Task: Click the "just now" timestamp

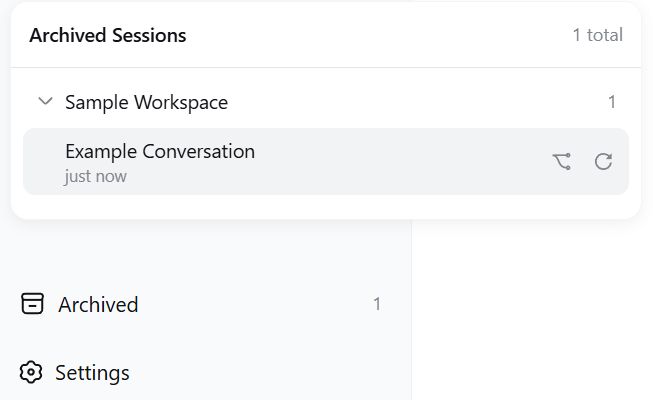Action: tap(95, 177)
